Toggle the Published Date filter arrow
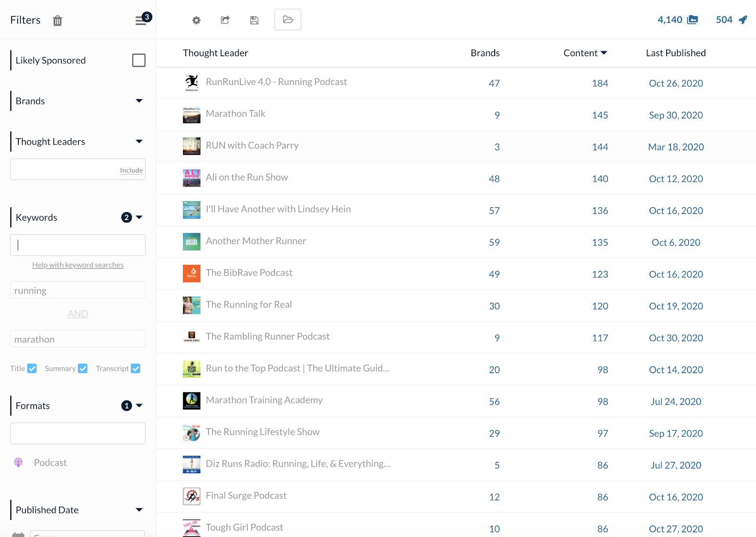 tap(139, 510)
